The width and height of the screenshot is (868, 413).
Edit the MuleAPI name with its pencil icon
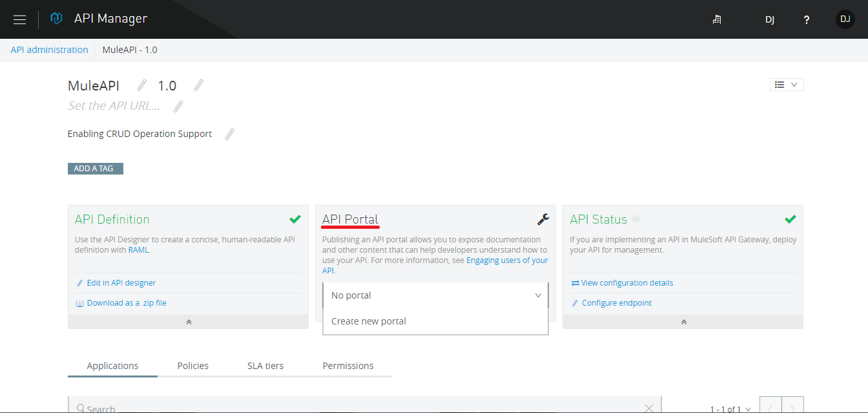point(141,84)
